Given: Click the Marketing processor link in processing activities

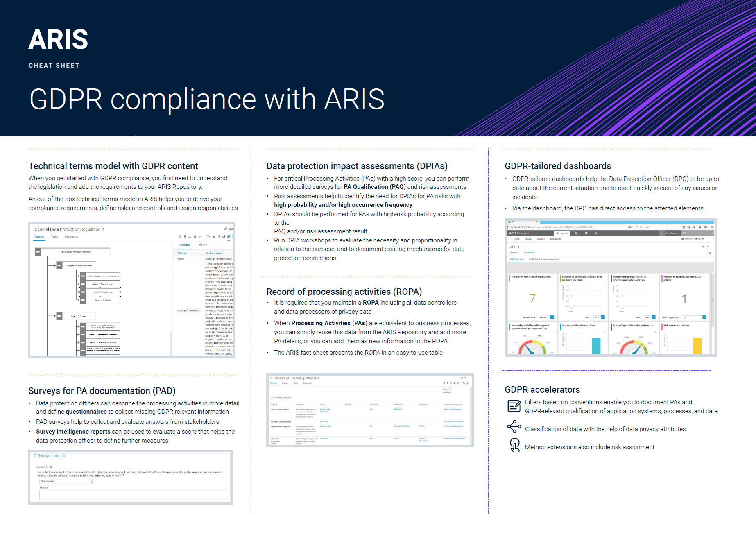Looking at the screenshot, I should [398, 410].
